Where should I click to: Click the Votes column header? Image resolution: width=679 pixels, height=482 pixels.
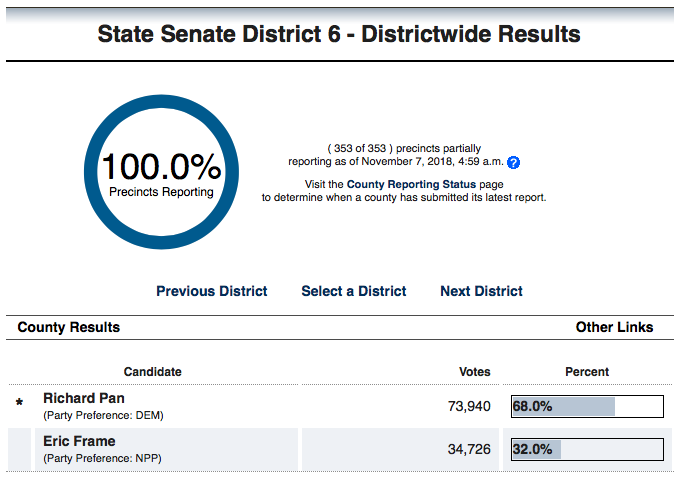click(x=474, y=372)
